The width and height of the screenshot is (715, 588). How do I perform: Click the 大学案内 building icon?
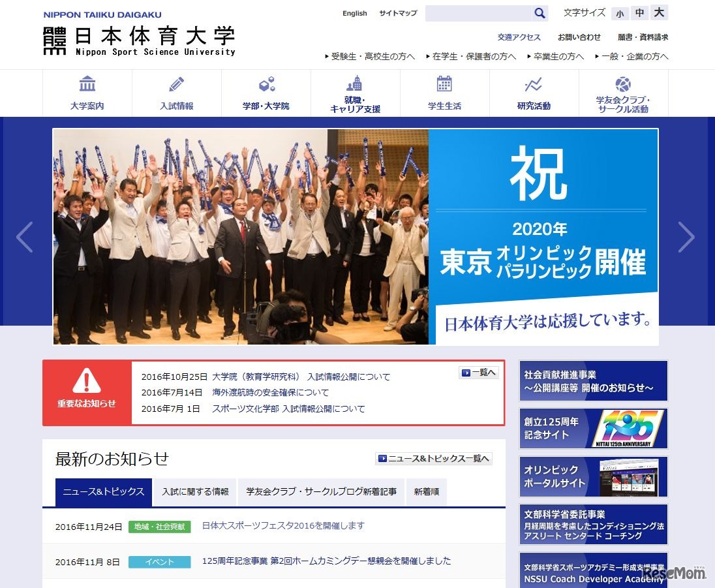[87, 84]
